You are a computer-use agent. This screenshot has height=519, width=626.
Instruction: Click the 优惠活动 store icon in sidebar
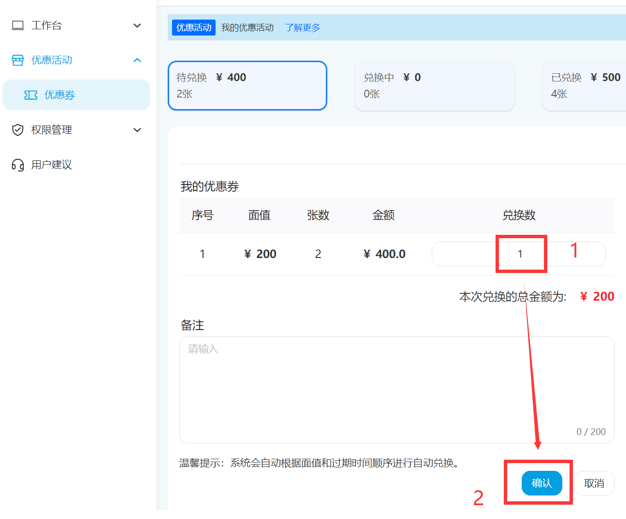[18, 61]
